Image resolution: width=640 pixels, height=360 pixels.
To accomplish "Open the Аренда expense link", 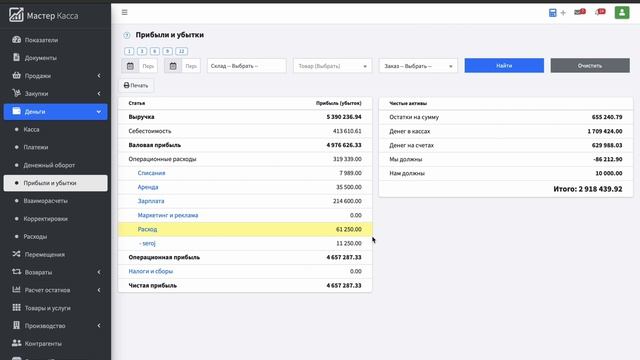I will tap(148, 187).
